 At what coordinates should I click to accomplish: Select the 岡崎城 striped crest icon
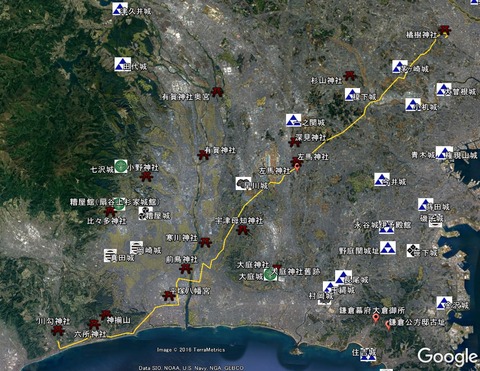(x=136, y=247)
